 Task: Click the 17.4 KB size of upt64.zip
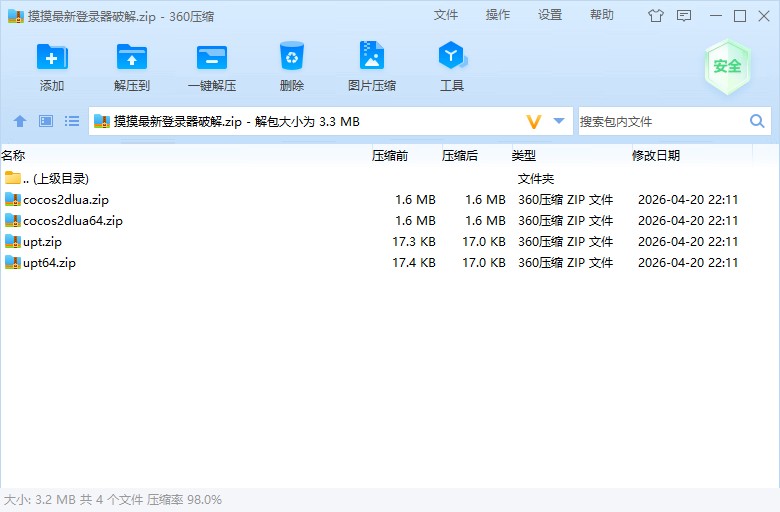pyautogui.click(x=413, y=263)
